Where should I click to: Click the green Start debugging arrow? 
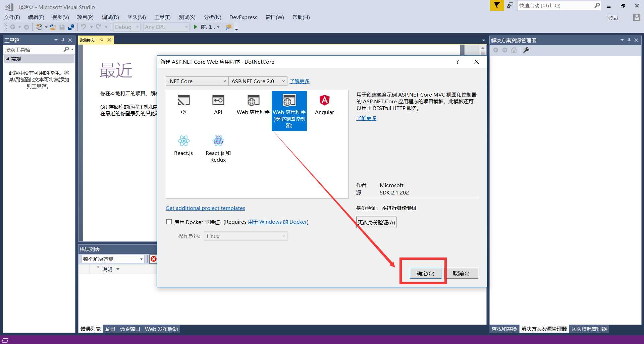tap(196, 27)
